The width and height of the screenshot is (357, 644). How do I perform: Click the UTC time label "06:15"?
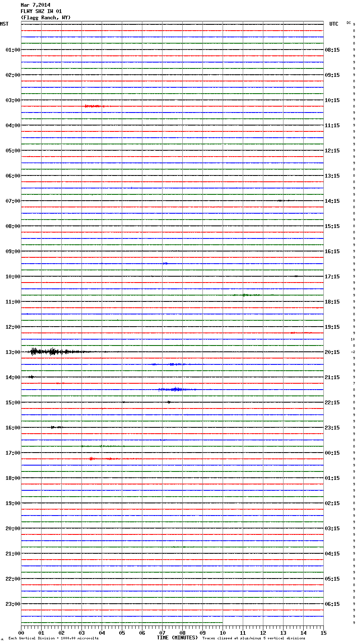click(x=332, y=604)
